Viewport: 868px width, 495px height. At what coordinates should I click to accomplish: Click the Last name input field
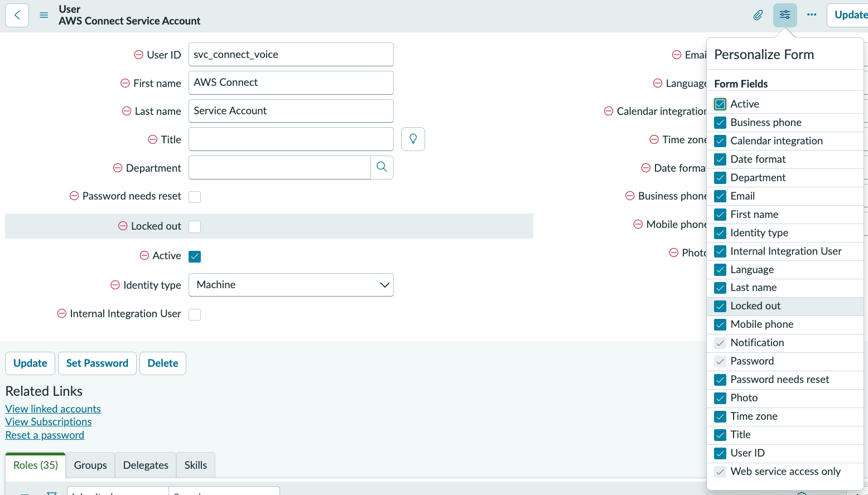291,111
